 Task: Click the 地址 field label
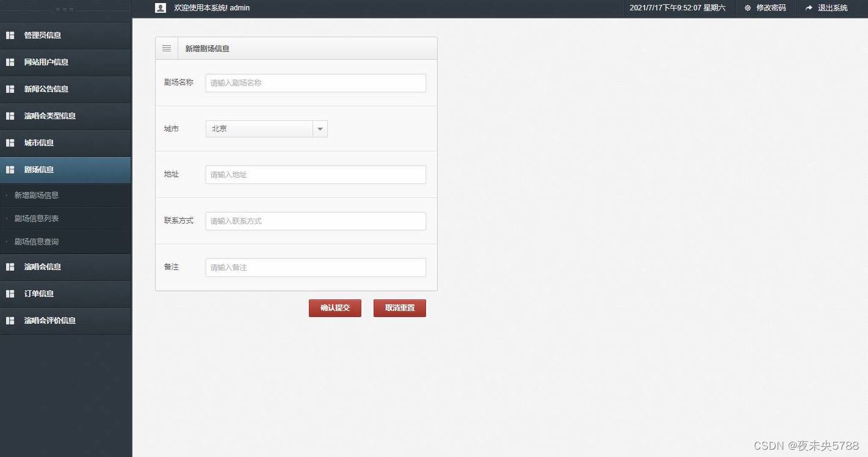(172, 174)
